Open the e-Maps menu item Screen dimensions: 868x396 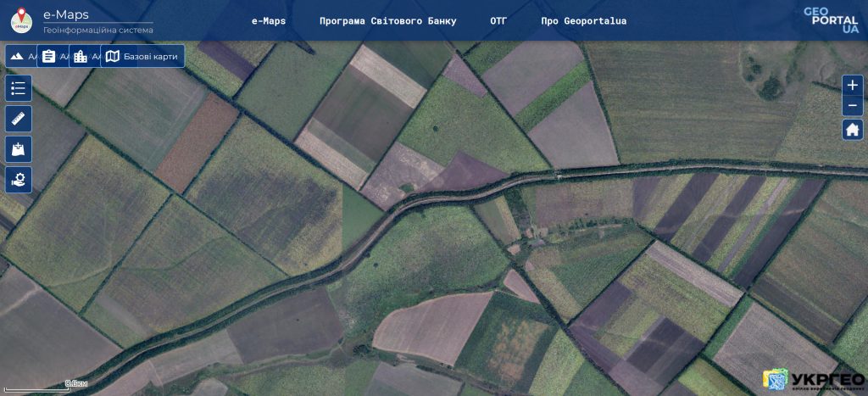tap(269, 21)
